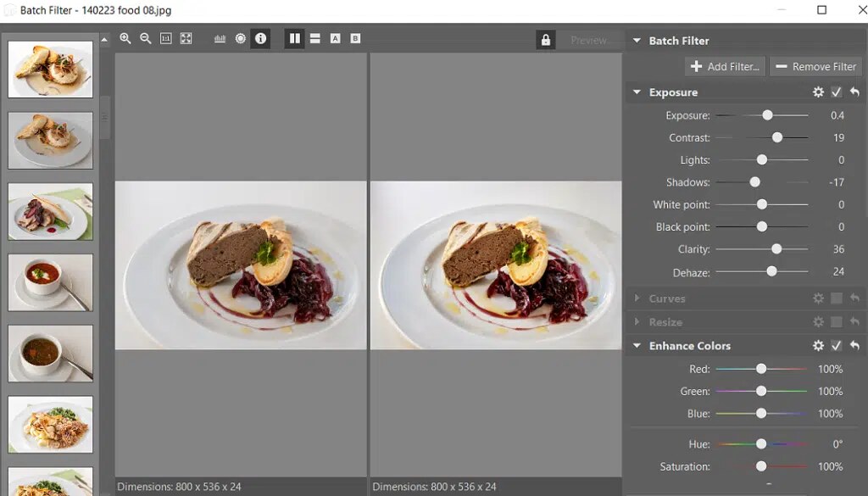Show the histogram icon
Image resolution: width=868 pixels, height=496 pixels.
[220, 38]
